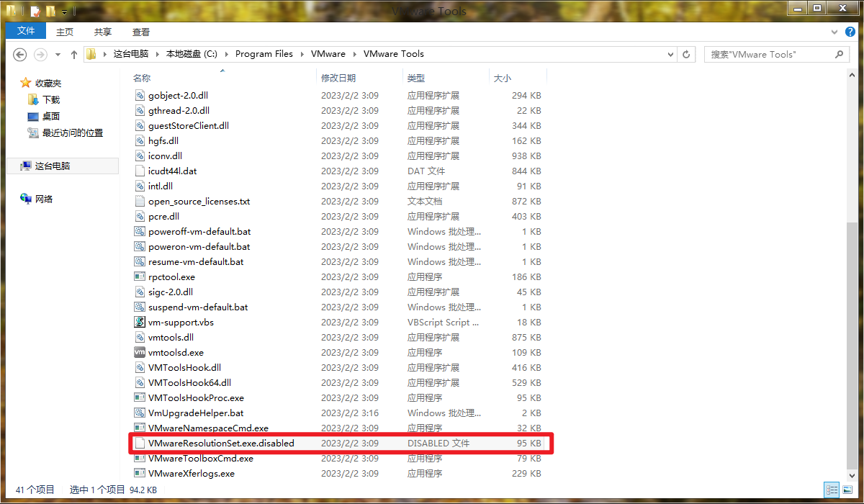Select 桌面 in the favorites pane
This screenshot has width=864, height=504.
[50, 116]
